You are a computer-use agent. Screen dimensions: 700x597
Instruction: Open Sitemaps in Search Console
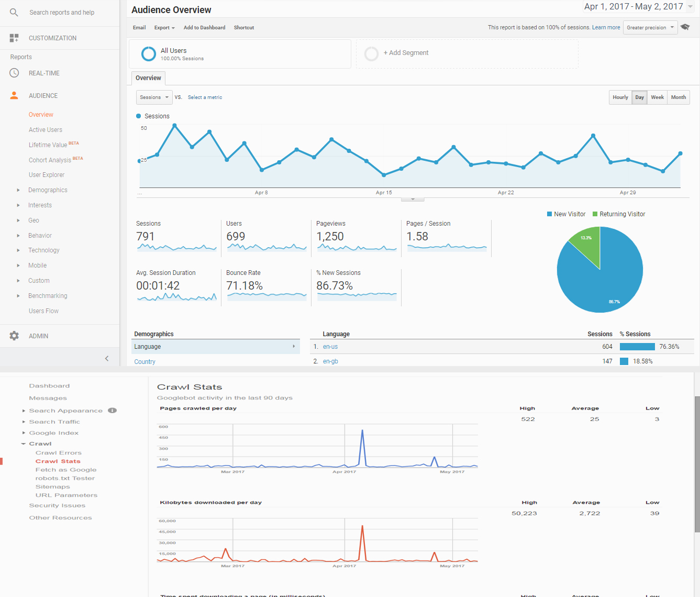coord(52,487)
